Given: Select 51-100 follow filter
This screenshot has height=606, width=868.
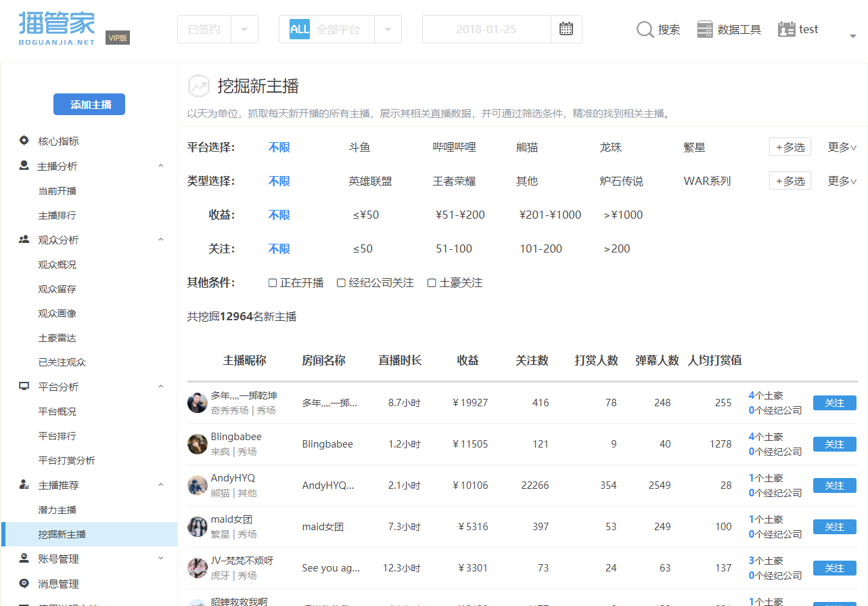Looking at the screenshot, I should [x=454, y=249].
